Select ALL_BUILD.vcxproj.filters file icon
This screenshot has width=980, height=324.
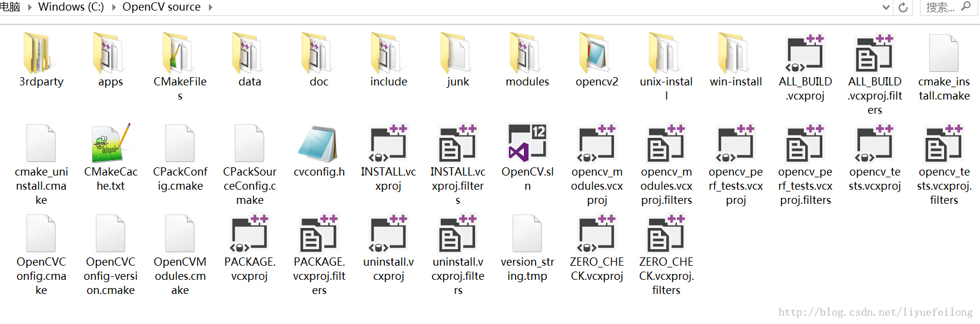pyautogui.click(x=875, y=53)
